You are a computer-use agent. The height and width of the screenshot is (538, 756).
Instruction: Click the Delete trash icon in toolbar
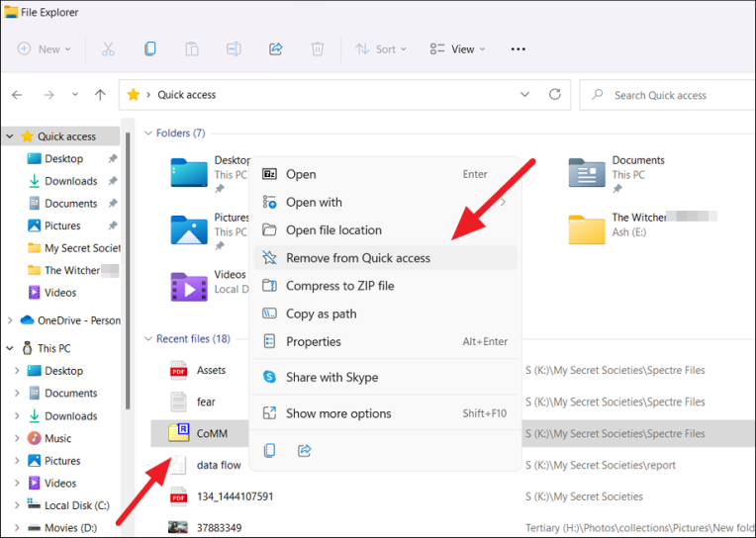coord(318,48)
